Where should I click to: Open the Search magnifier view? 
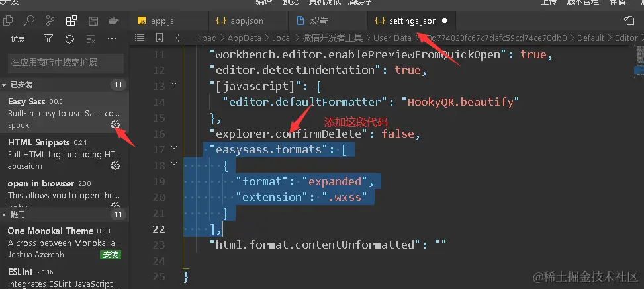29,21
